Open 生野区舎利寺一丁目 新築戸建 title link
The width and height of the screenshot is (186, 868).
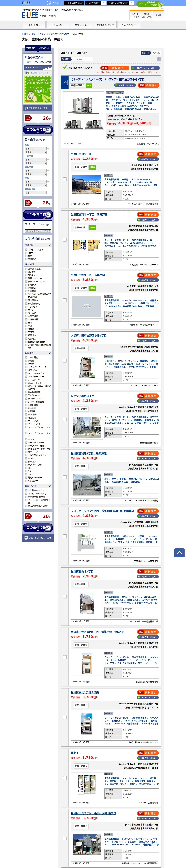click(x=89, y=215)
